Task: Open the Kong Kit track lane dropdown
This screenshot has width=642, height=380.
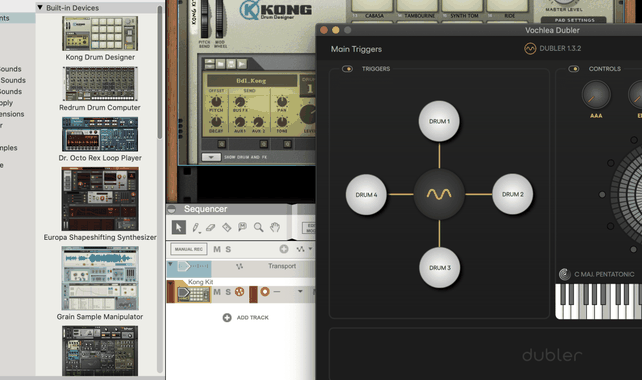Action: [300, 292]
